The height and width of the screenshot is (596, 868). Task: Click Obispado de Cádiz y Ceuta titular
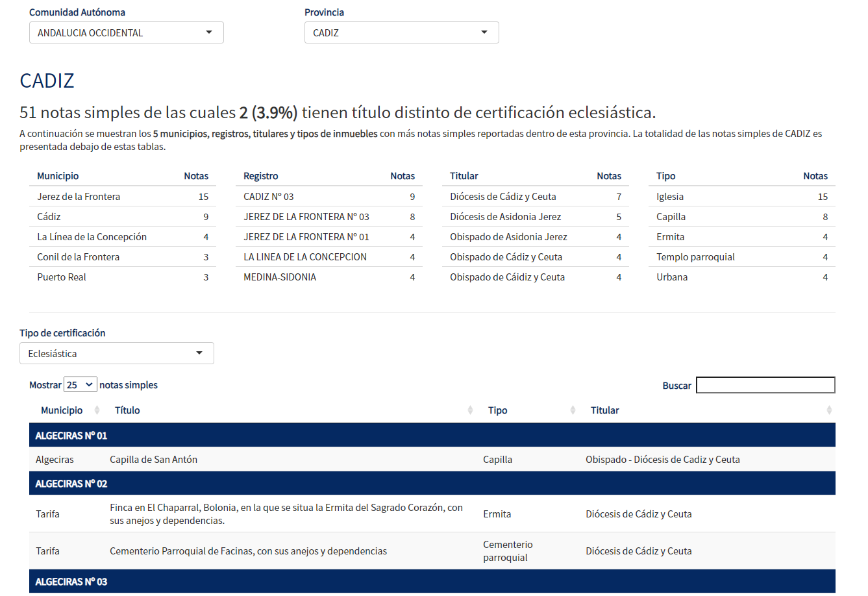506,256
